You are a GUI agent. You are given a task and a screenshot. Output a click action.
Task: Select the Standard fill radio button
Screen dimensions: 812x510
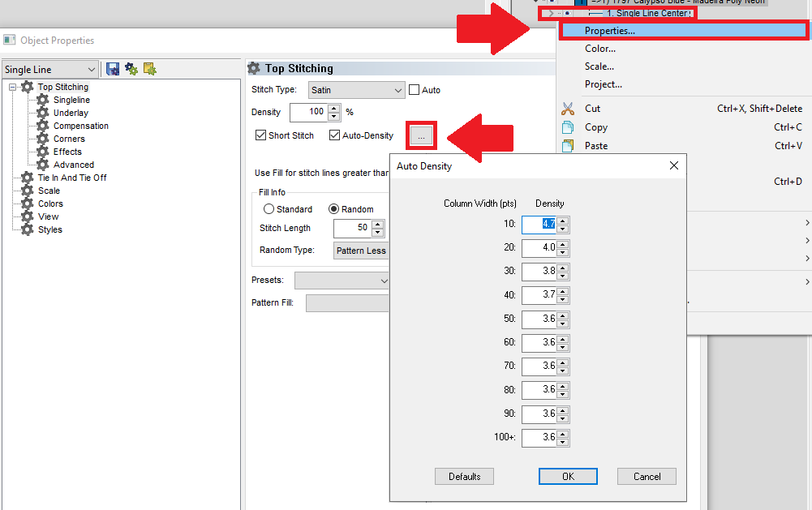pos(269,209)
